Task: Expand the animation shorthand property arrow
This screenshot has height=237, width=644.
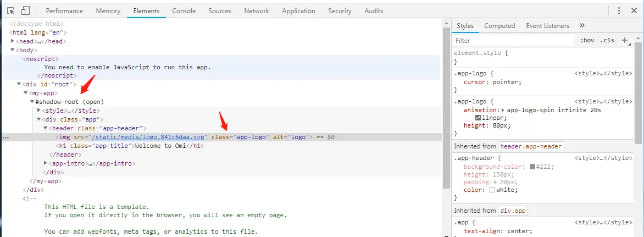Action: pos(503,110)
